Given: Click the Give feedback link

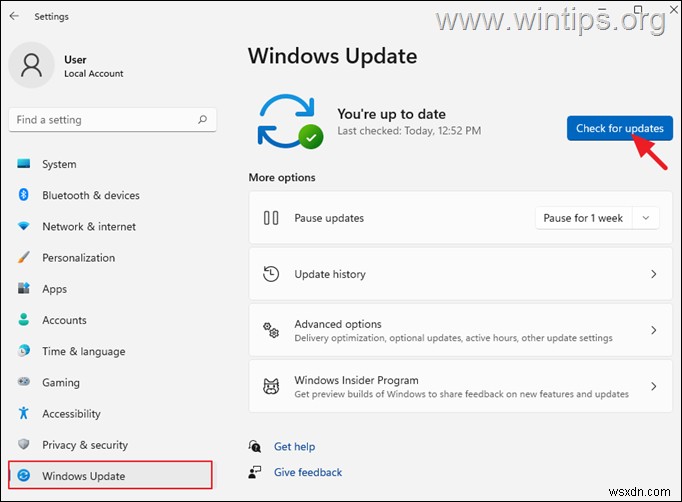Looking at the screenshot, I should coord(307,472).
